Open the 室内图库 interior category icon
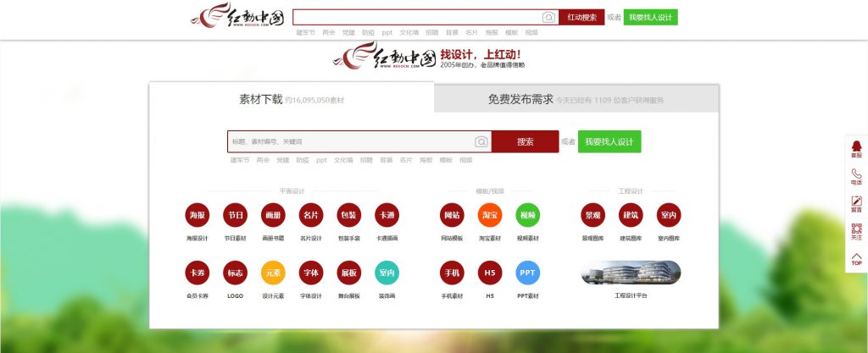868x353 pixels. pyautogui.click(x=669, y=216)
